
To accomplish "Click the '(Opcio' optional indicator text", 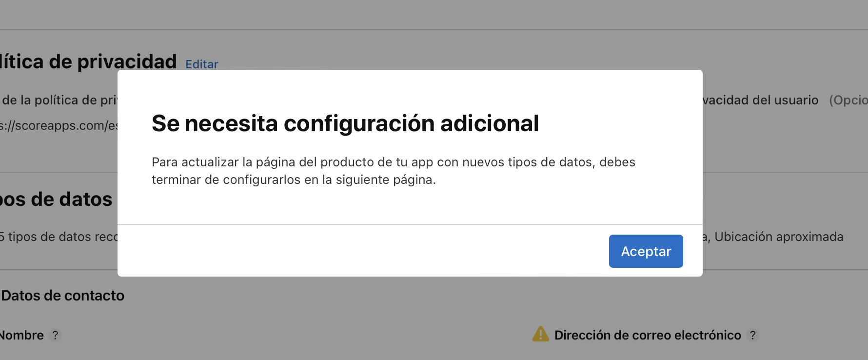I will [848, 100].
